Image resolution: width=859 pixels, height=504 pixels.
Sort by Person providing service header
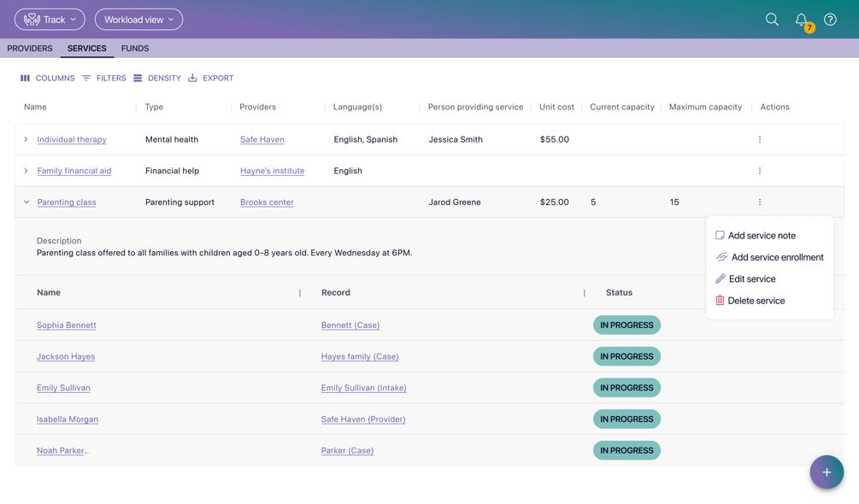pyautogui.click(x=475, y=107)
